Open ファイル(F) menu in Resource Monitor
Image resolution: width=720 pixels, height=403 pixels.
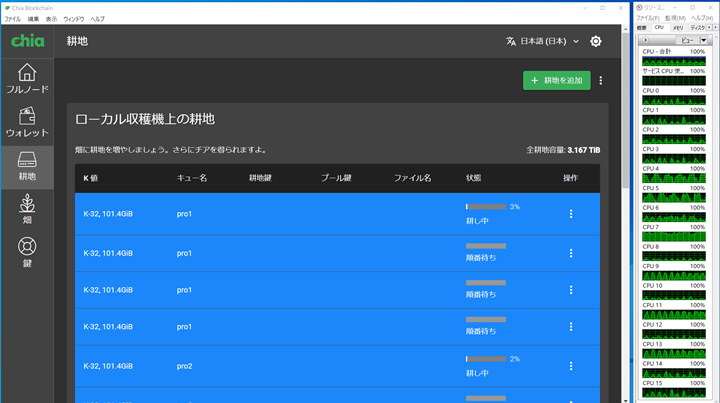coord(648,18)
